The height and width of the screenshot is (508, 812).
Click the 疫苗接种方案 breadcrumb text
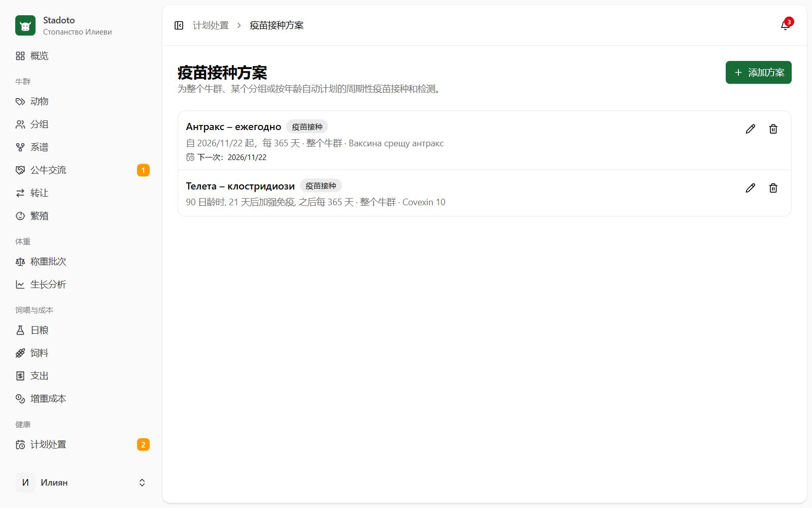[x=277, y=25]
